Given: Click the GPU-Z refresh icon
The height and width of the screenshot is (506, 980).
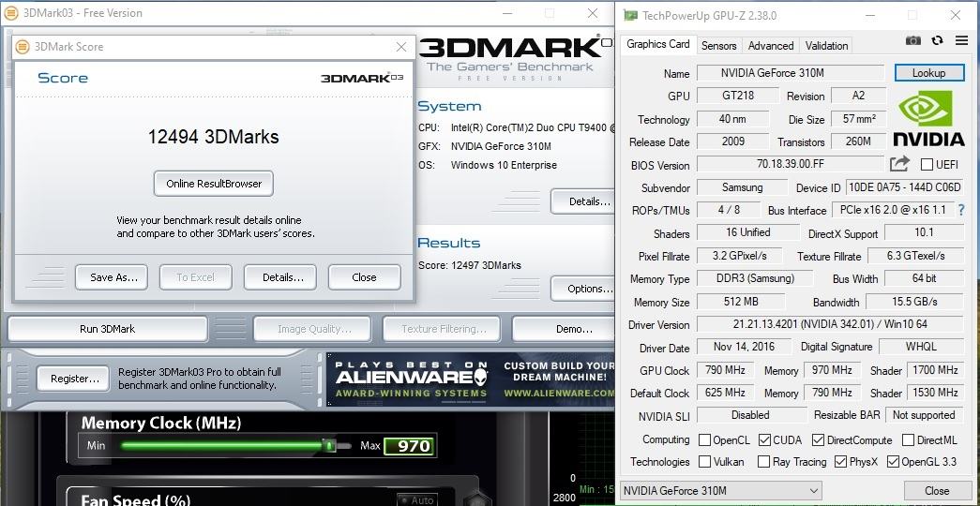Looking at the screenshot, I should coord(937,40).
